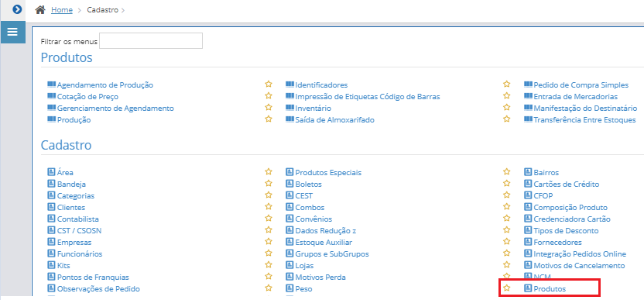
Task: Open Impressão de Etiquetas Código de Barras
Action: click(x=368, y=97)
